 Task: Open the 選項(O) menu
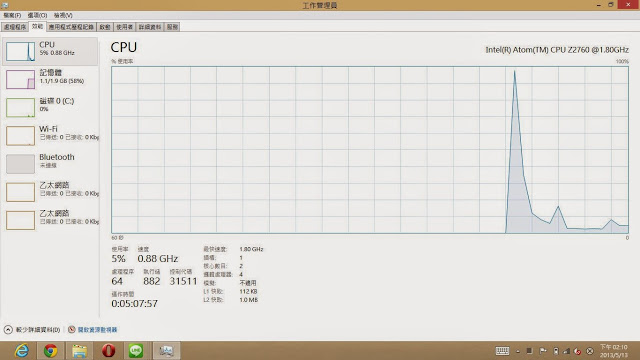[37, 15]
